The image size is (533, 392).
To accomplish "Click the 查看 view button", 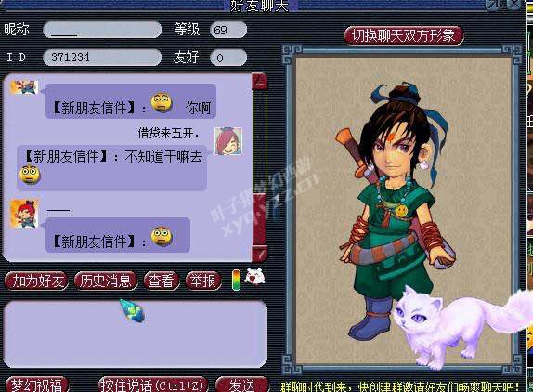I will pos(162,281).
